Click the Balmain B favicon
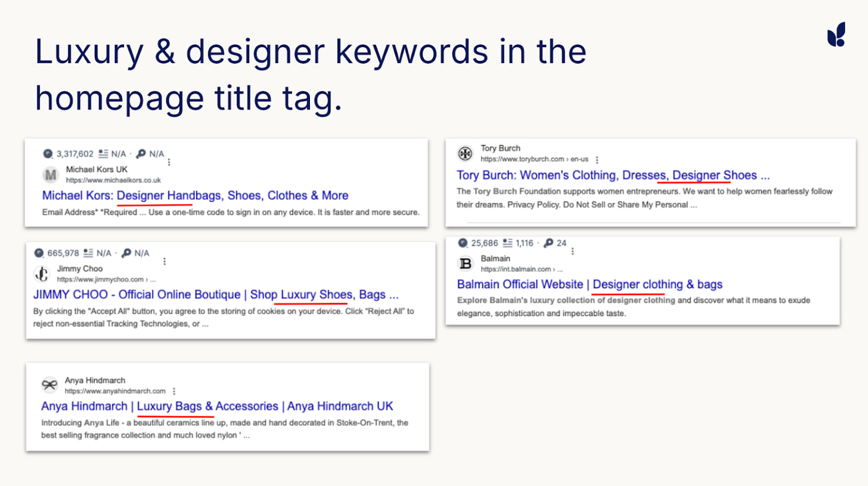 466,263
